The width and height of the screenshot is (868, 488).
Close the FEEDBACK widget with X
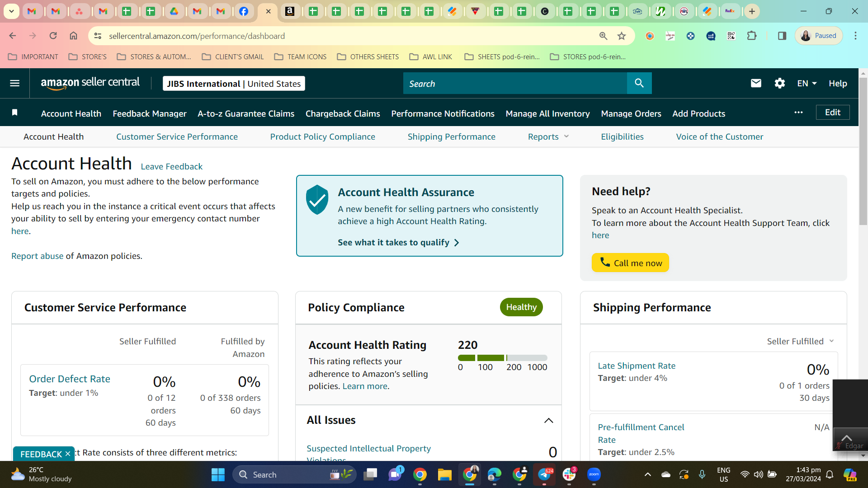coord(68,454)
